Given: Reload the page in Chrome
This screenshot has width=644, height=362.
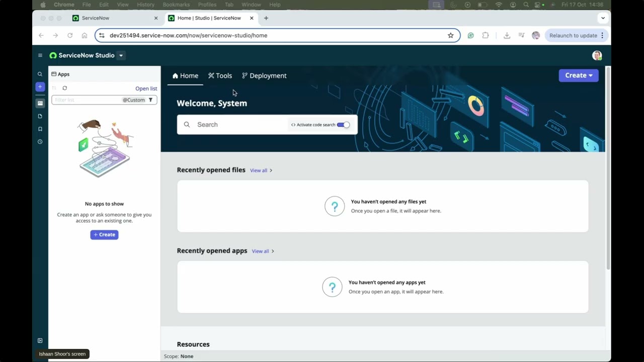Looking at the screenshot, I should point(70,35).
